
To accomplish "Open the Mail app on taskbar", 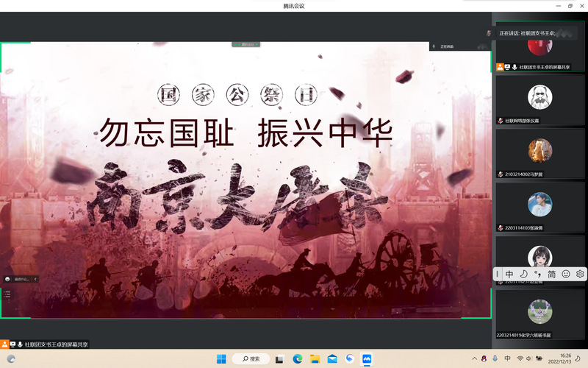I will 332,358.
